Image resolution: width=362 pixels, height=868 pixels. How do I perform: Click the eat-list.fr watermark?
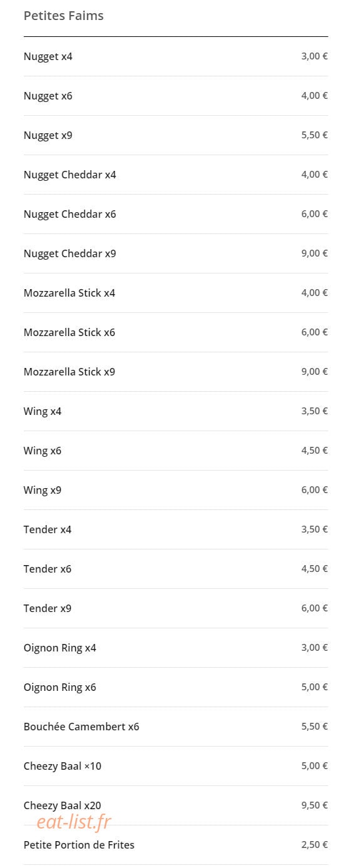74,822
